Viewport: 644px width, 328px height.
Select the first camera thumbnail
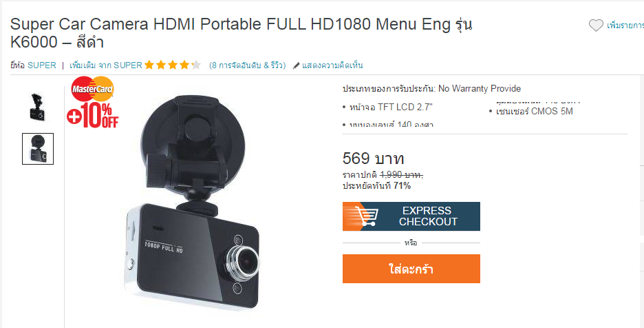pos(38,107)
